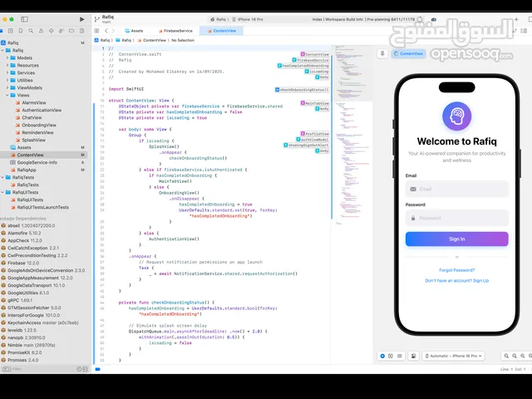Click the plus library button in toolbar
532x399 pixels.
[516, 19]
